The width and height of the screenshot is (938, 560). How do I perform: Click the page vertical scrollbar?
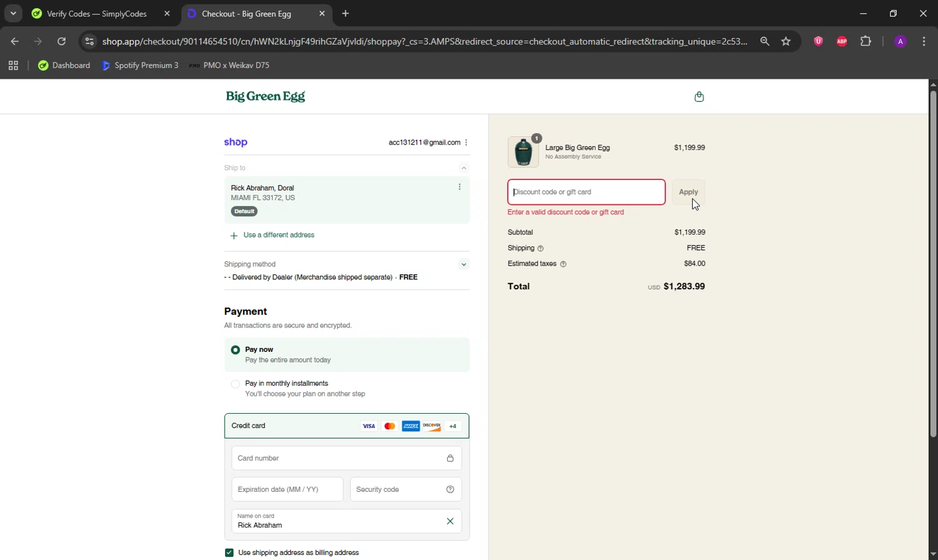(933, 262)
